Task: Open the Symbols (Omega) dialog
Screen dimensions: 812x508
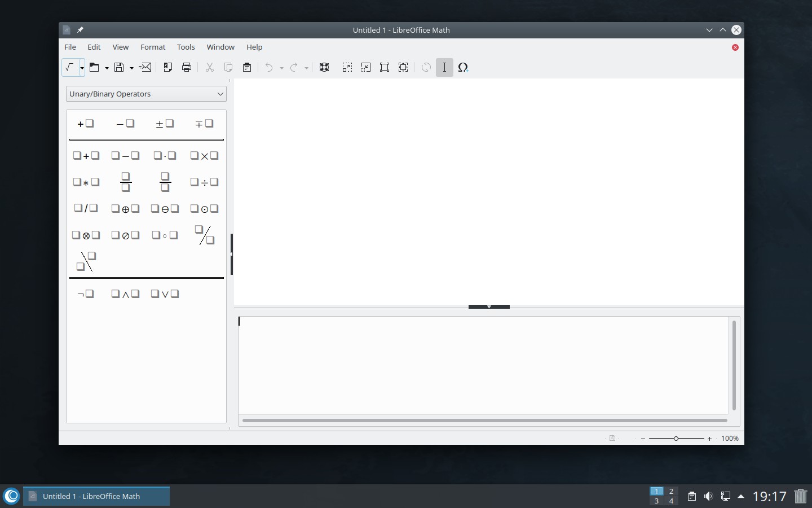Action: pos(463,67)
